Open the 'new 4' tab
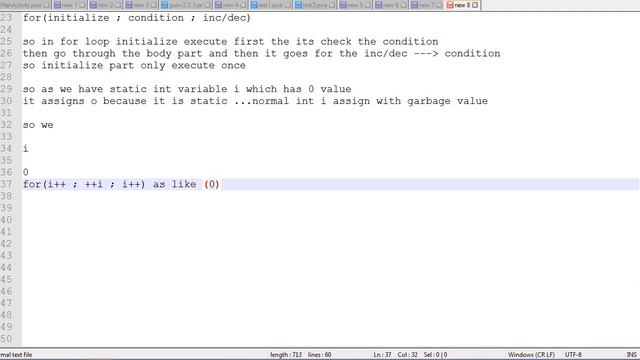640x360 pixels. [x=230, y=5]
